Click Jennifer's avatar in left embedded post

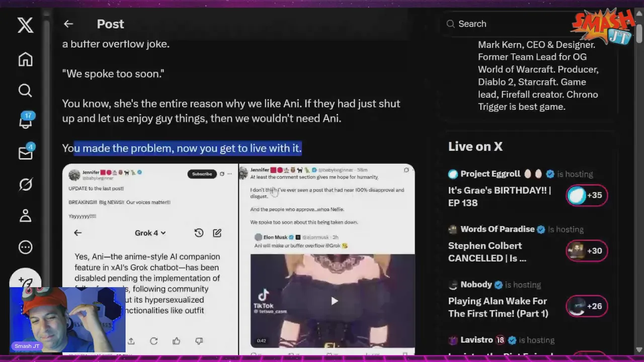pos(74,174)
